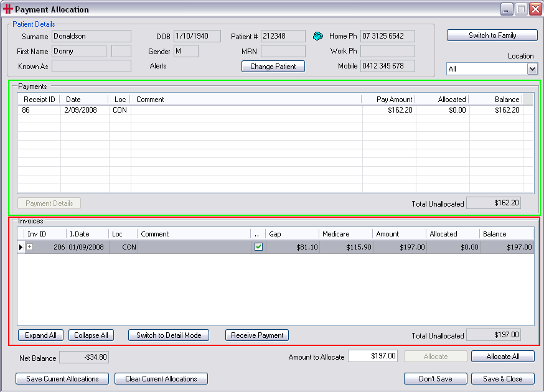The height and width of the screenshot is (392, 544).
Task: Click the Net Balance field showing -$34.80
Action: pyautogui.click(x=84, y=357)
